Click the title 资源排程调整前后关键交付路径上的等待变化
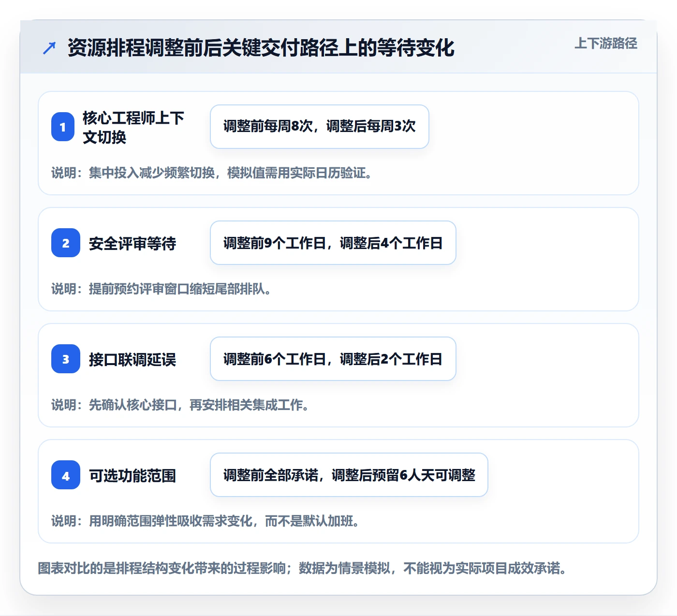 (x=261, y=47)
